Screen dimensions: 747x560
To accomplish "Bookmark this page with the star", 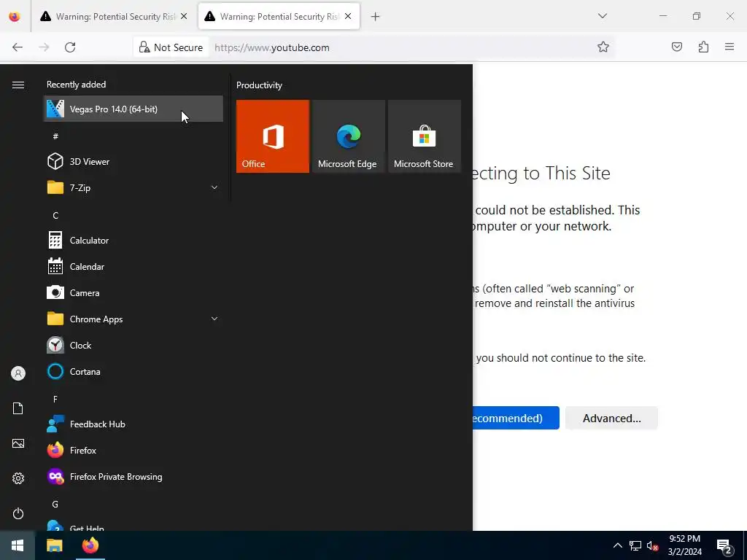I will point(603,47).
